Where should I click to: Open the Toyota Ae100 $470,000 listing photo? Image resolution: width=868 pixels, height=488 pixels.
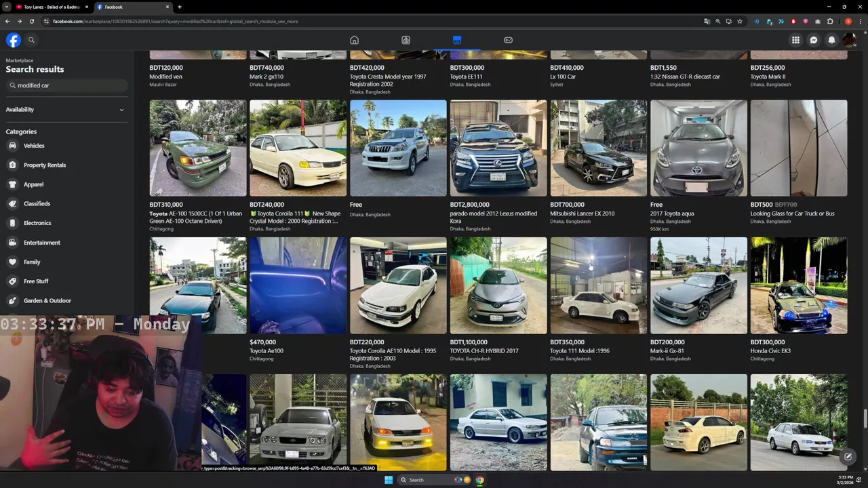click(298, 285)
